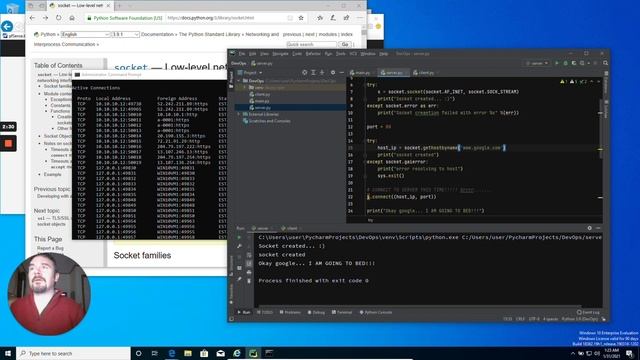
Task: Open the Mail app from the taskbar
Action: click(220, 353)
